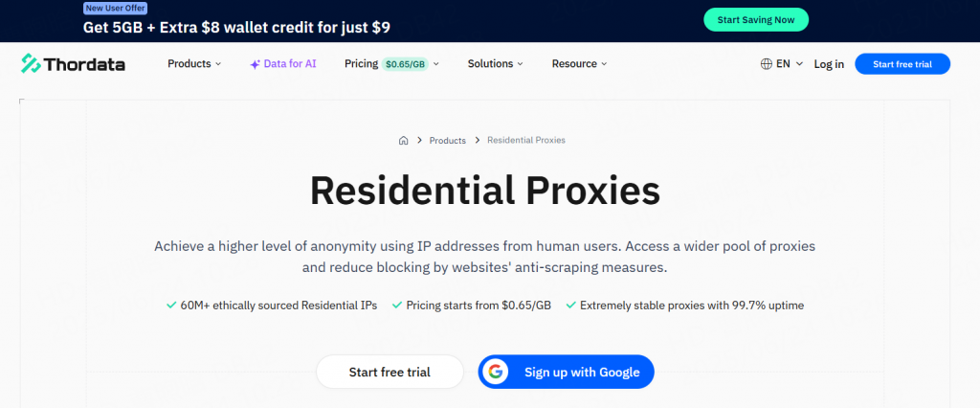The height and width of the screenshot is (408, 980).
Task: Click the sparkle icon beside Data for AI
Action: pos(255,64)
